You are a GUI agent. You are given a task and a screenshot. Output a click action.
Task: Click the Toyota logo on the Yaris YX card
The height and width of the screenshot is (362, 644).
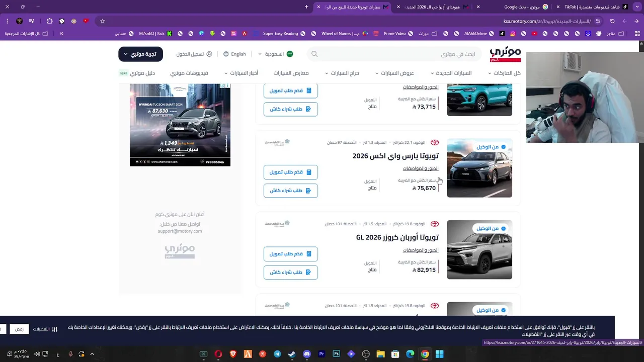pyautogui.click(x=434, y=142)
